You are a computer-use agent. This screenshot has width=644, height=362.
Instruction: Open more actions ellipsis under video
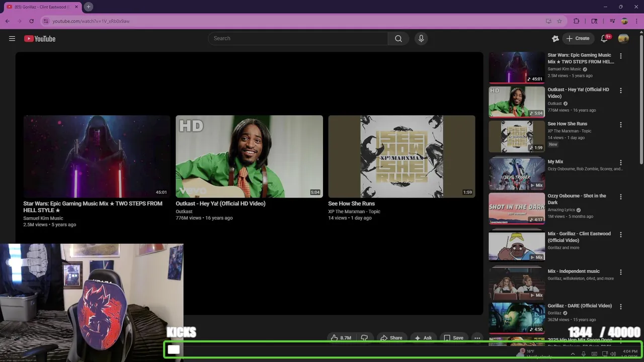coord(477,338)
